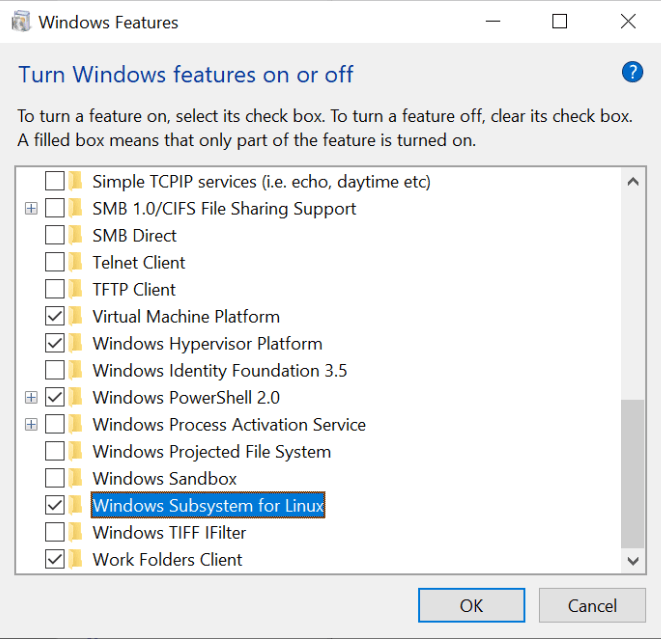Select Windows Identity Foundation 3.5 label
This screenshot has height=639, width=661.
pos(220,371)
